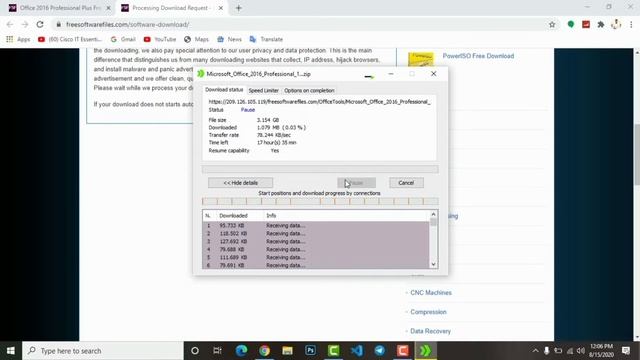Open the Gmail bookmark
This screenshot has width=640, height=360.
pyautogui.click(x=123, y=39)
